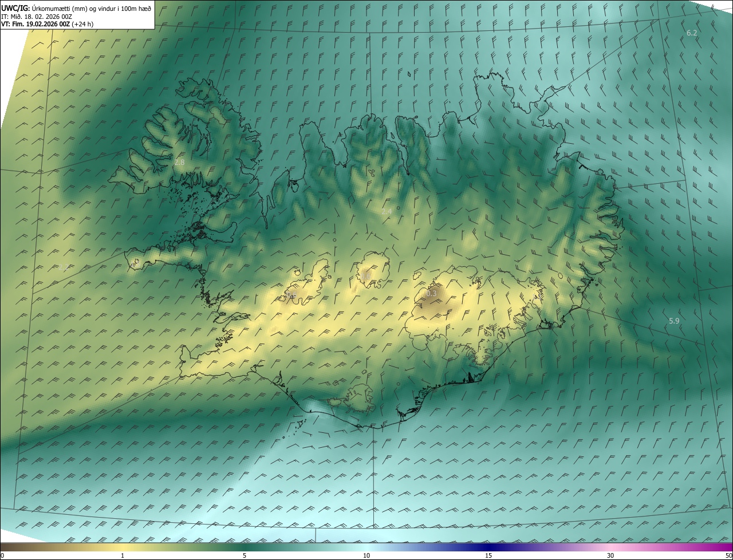This screenshot has height=560, width=733.
Task: Click the "30" tick label on the color scale
Action: 610,555
